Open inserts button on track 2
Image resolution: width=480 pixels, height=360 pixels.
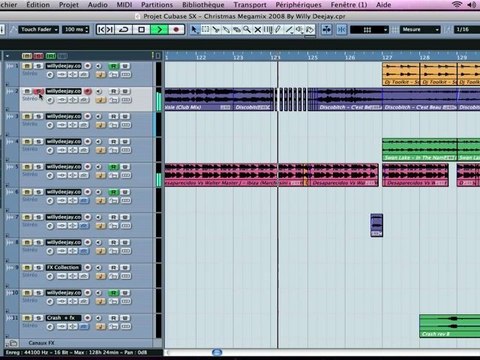tap(62, 100)
